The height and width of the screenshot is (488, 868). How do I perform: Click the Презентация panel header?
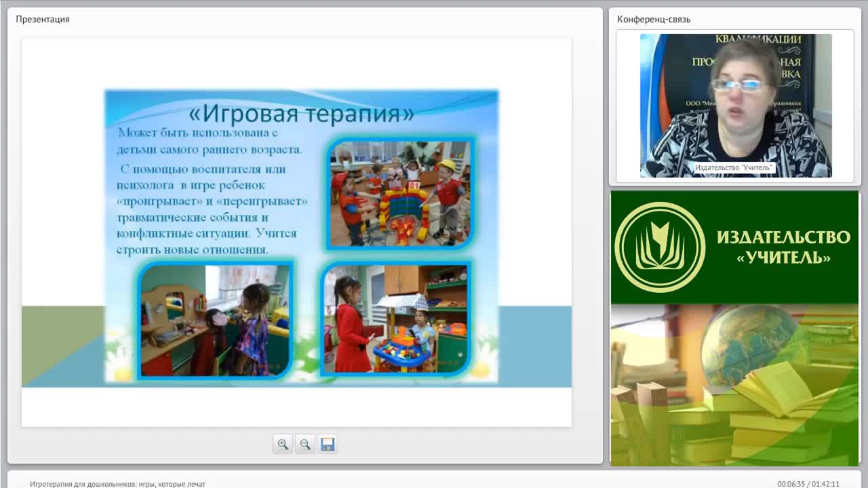click(x=43, y=19)
